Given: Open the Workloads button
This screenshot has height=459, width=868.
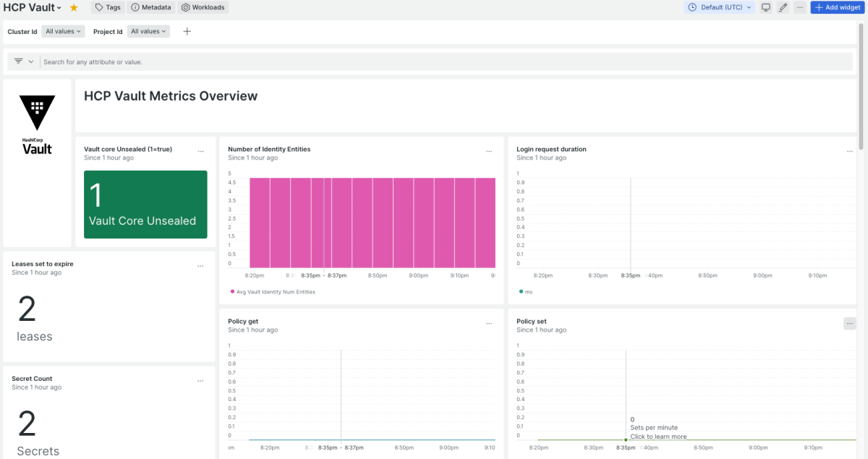Looking at the screenshot, I should 203,7.
